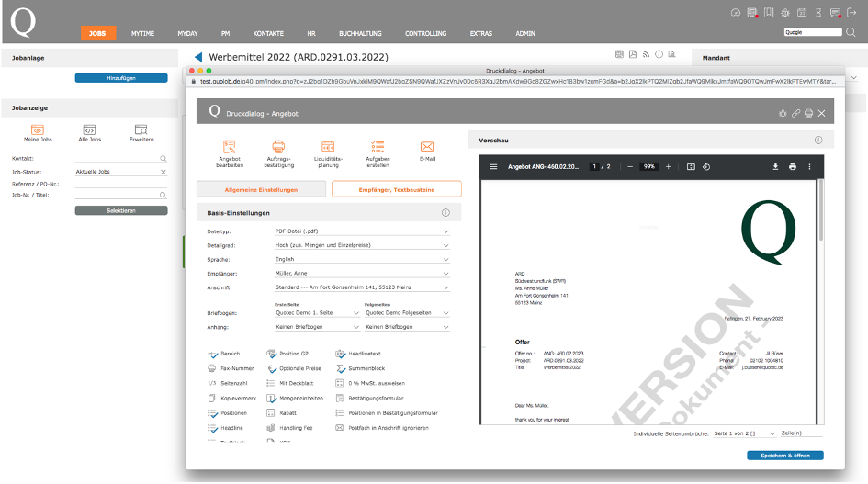Open Briefbogen Folgeseiten dropdown

(407, 313)
